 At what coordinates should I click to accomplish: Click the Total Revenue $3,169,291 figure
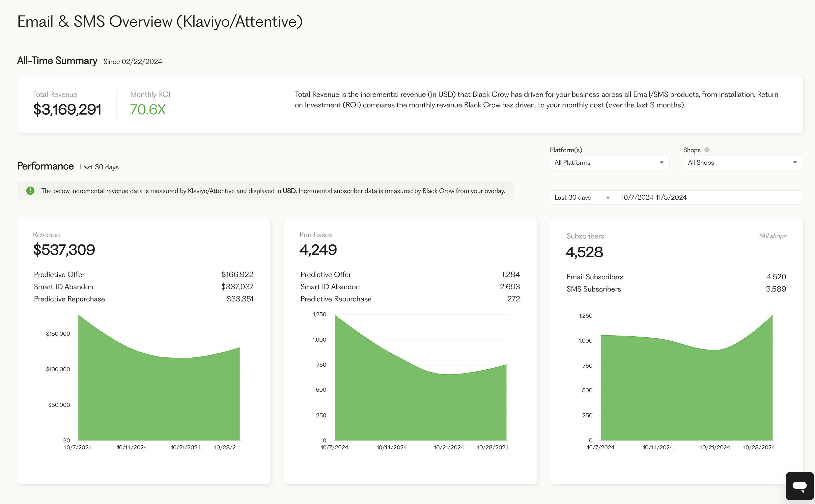coord(67,110)
